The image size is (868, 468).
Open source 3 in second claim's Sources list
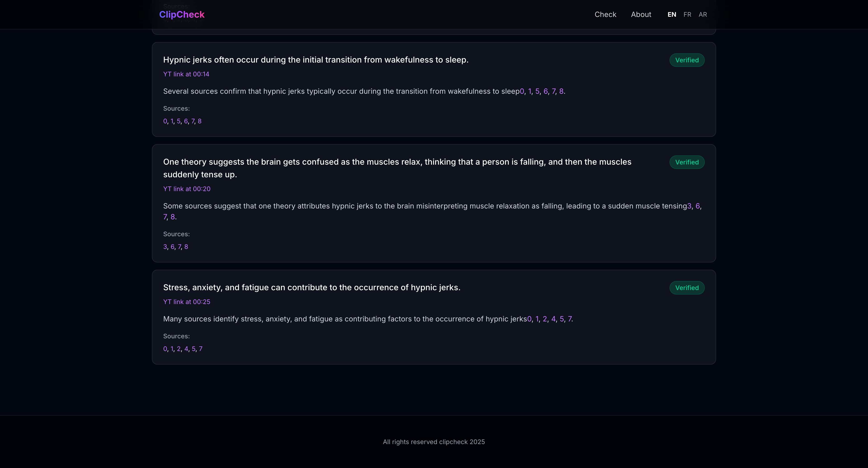pos(165,247)
